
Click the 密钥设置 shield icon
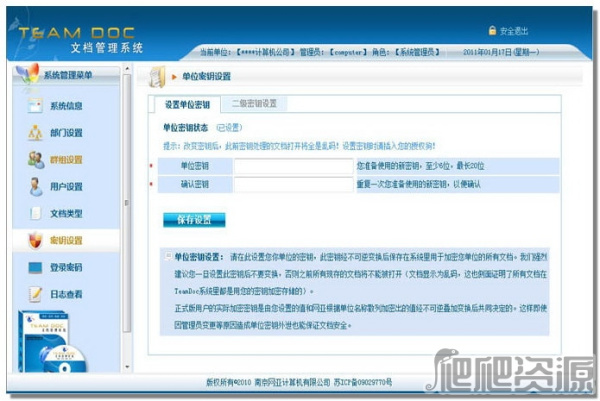pyautogui.click(x=34, y=240)
